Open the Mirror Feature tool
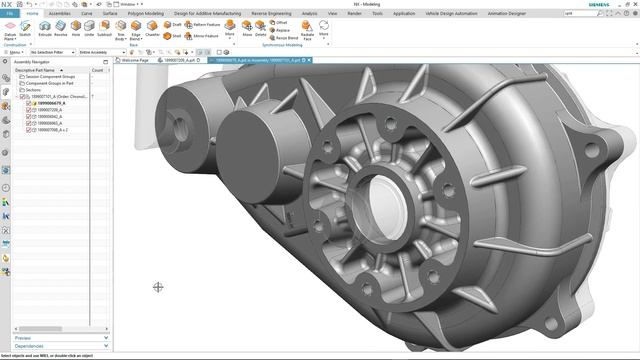Image resolution: width=640 pixels, height=360 pixels. point(202,36)
